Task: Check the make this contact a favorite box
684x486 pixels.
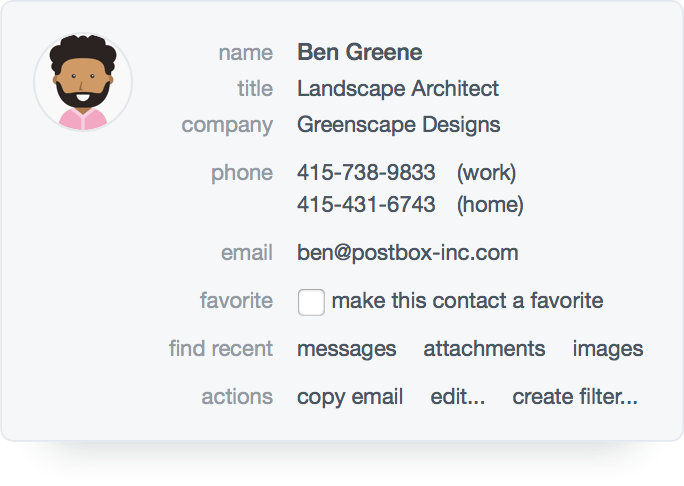Action: pos(311,301)
